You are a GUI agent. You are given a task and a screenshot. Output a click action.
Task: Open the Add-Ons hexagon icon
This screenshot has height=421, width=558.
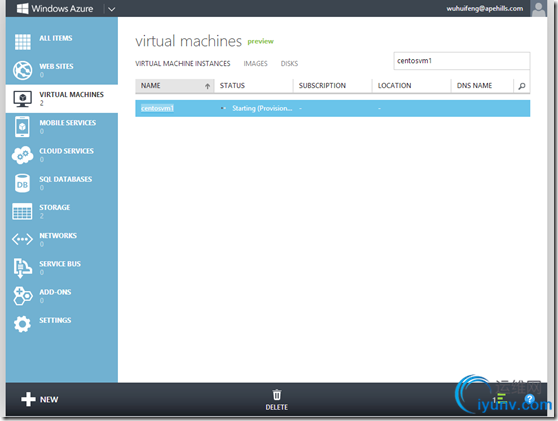(22, 296)
